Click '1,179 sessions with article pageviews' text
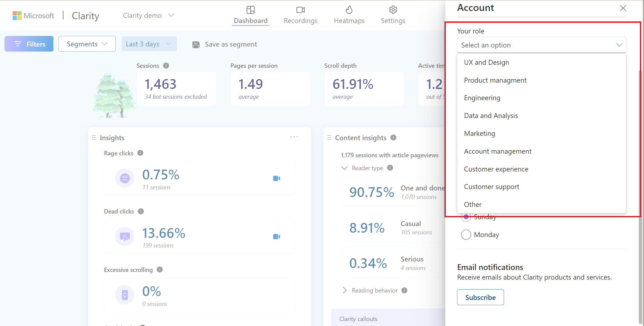This screenshot has width=644, height=326. [390, 155]
